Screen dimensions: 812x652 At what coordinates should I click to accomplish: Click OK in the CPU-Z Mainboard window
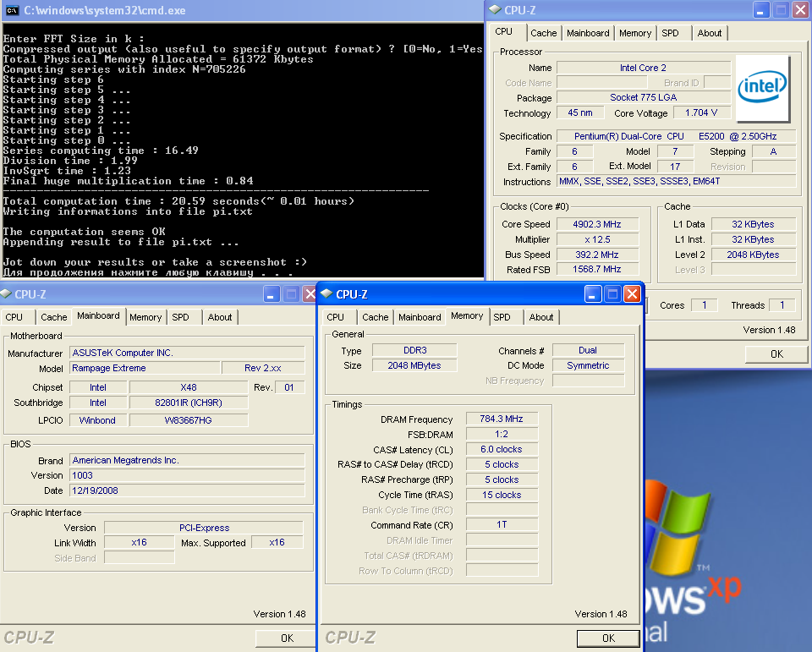(x=287, y=638)
